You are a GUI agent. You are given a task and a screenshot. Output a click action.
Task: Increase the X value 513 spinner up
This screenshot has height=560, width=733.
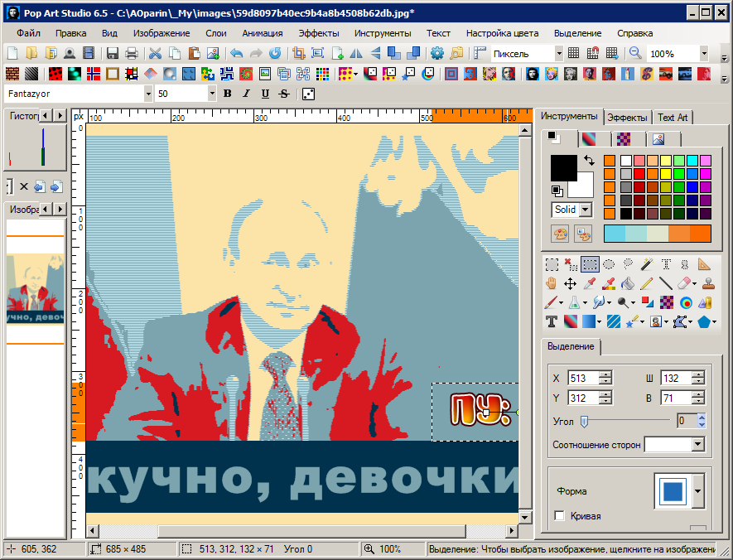[605, 374]
